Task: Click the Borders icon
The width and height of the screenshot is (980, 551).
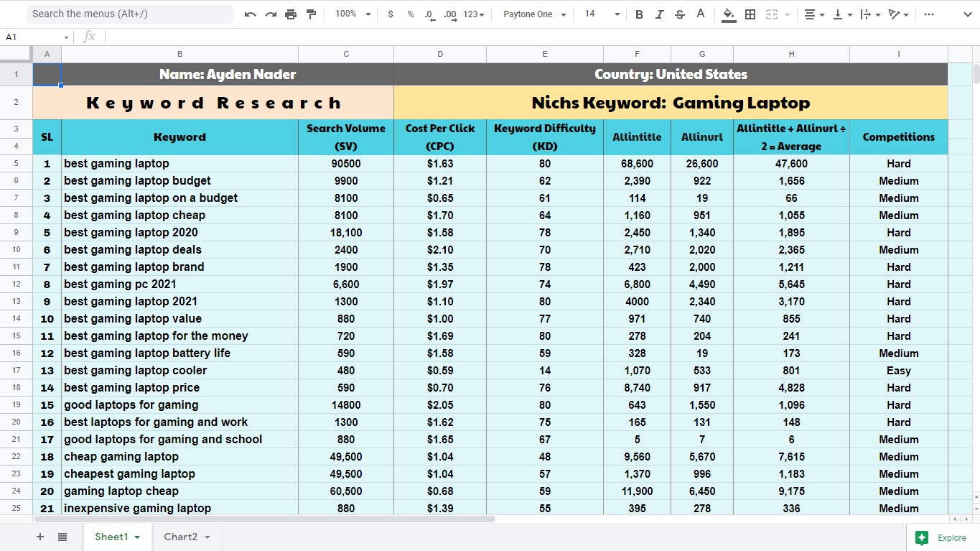Action: tap(750, 14)
